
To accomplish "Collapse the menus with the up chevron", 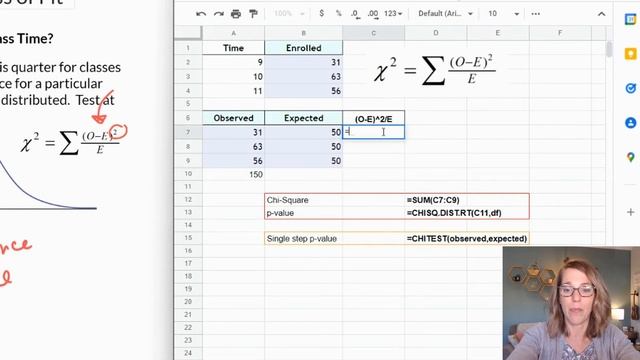I will click(601, 14).
